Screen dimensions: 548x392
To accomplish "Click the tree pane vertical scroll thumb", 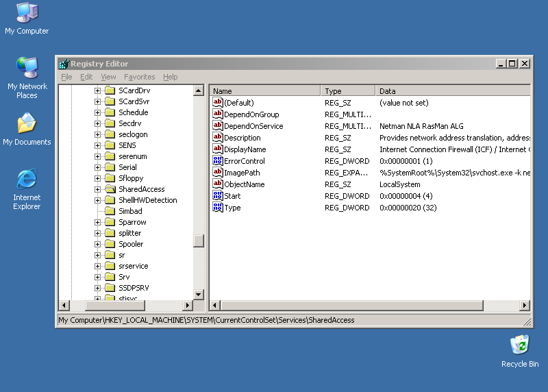I will pyautogui.click(x=199, y=241).
